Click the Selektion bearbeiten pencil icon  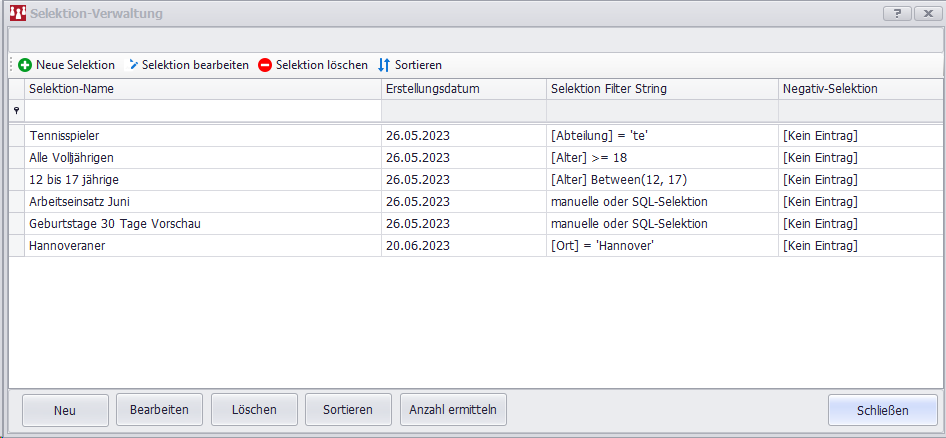[134, 65]
